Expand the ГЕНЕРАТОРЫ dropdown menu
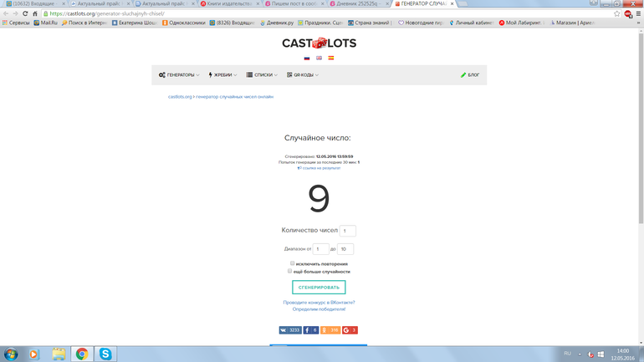 point(179,75)
